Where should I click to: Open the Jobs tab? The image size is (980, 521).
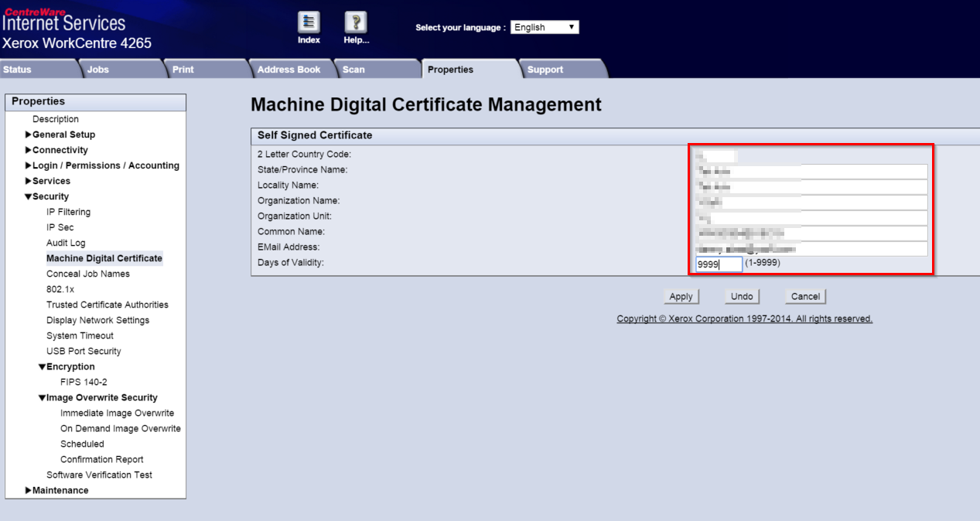coord(97,69)
